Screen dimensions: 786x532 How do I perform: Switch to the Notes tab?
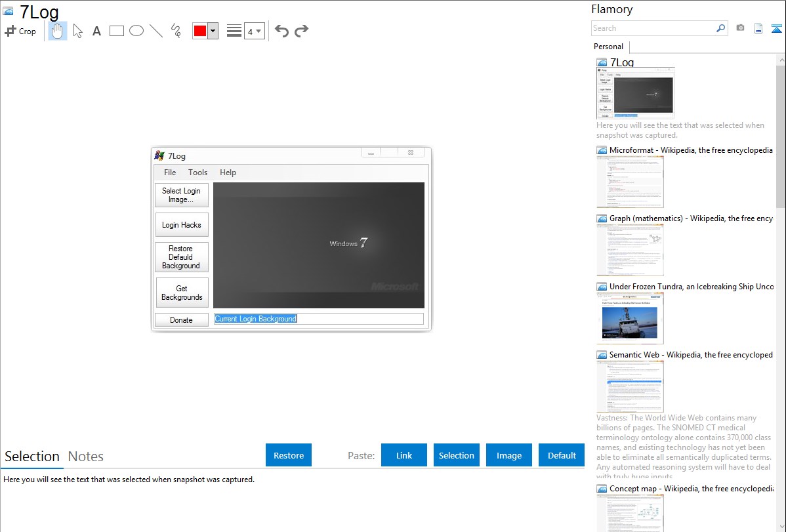[86, 457]
